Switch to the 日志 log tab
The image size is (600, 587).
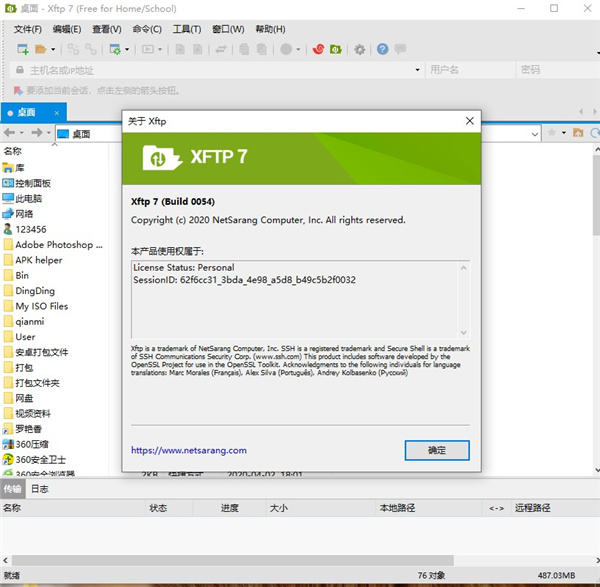[x=40, y=489]
